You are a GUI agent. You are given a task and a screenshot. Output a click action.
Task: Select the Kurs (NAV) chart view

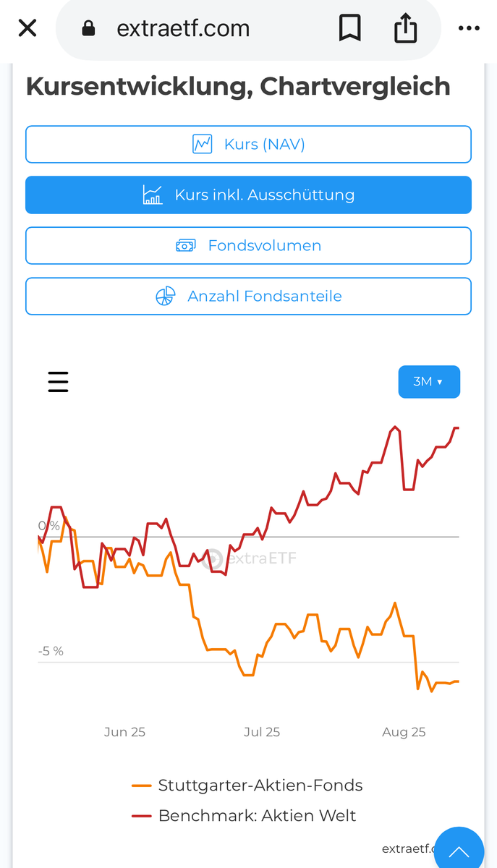click(248, 144)
